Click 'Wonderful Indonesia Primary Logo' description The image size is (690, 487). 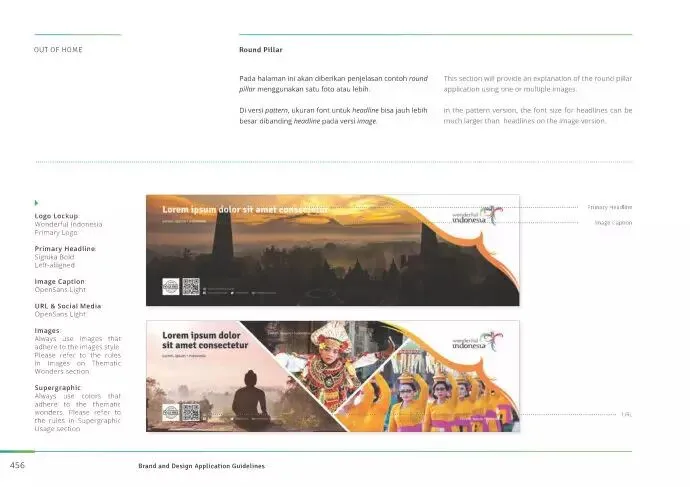click(x=68, y=228)
